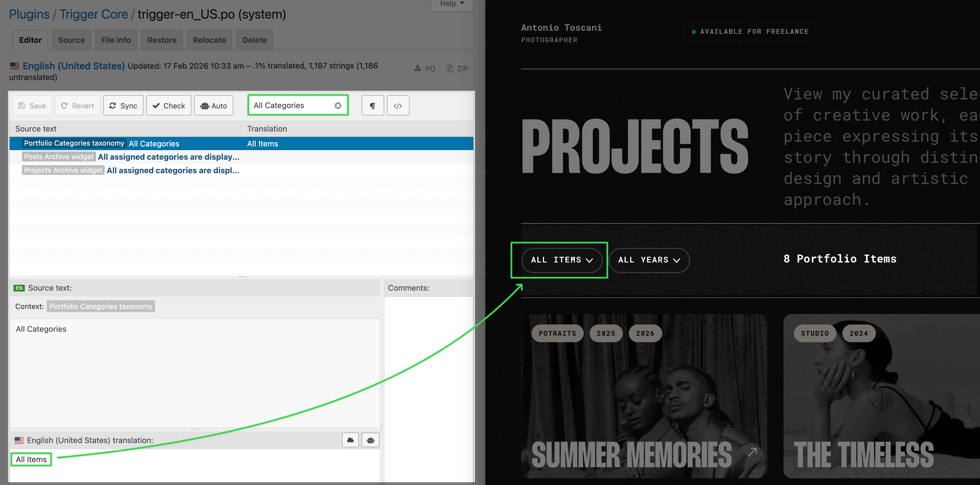Viewport: 980px width, 485px height.
Task: Click the robot icon beside translation header
Action: [371, 440]
